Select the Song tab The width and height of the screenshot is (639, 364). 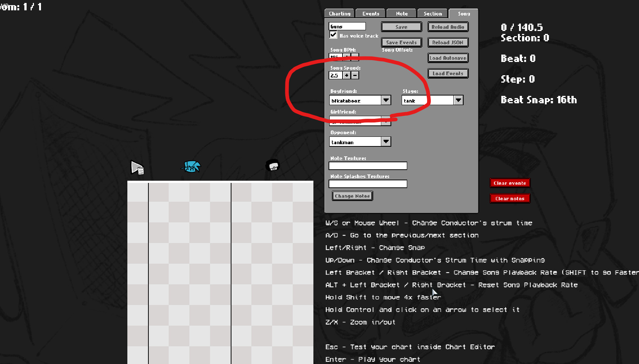tap(464, 14)
